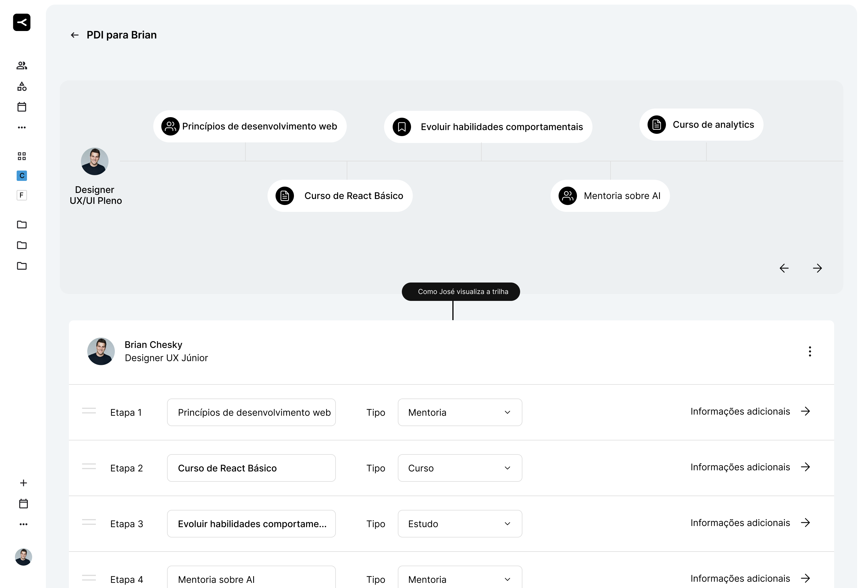Open the grid dashboard icon in sidebar

(22, 156)
